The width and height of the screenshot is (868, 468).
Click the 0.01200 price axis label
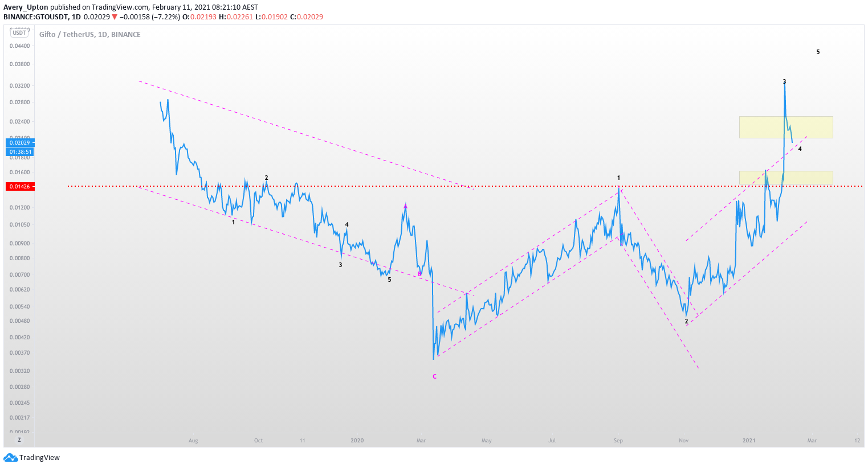(19, 208)
